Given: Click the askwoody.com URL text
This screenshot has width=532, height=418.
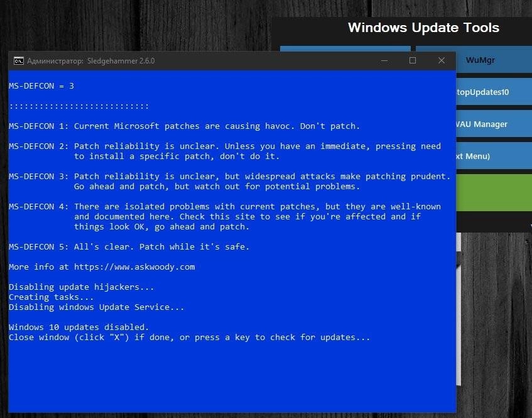Looking at the screenshot, I should pos(134,267).
